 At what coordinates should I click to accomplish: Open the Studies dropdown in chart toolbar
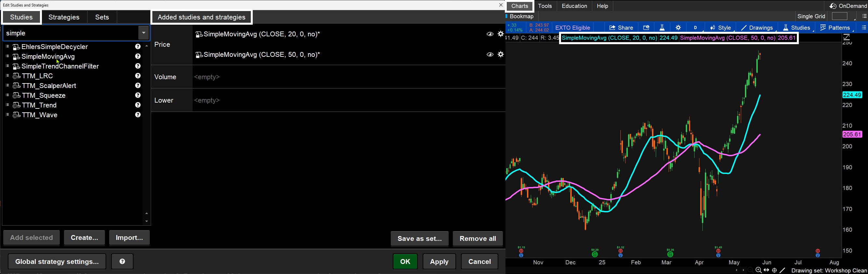(797, 28)
